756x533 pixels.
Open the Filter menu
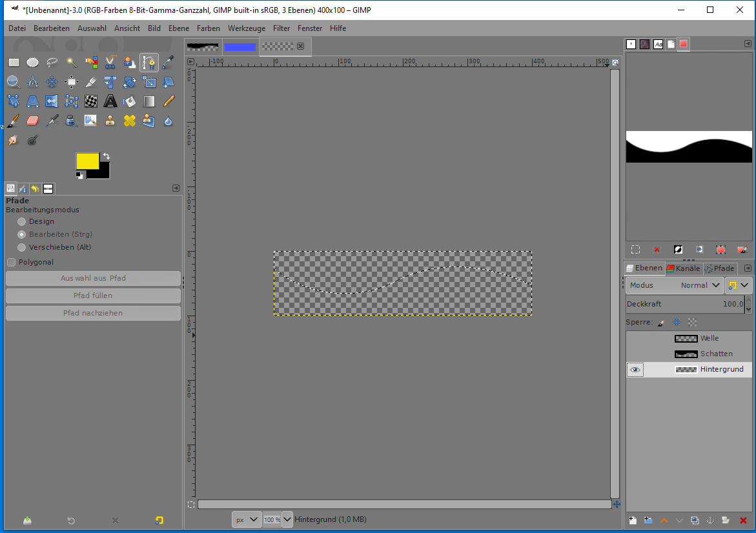281,28
